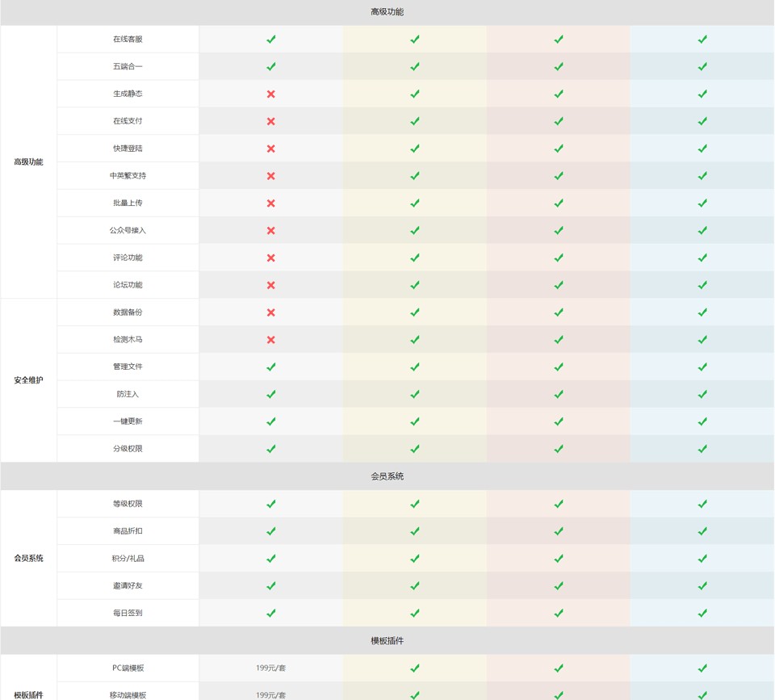Click the 安全维护 category label

(28, 380)
